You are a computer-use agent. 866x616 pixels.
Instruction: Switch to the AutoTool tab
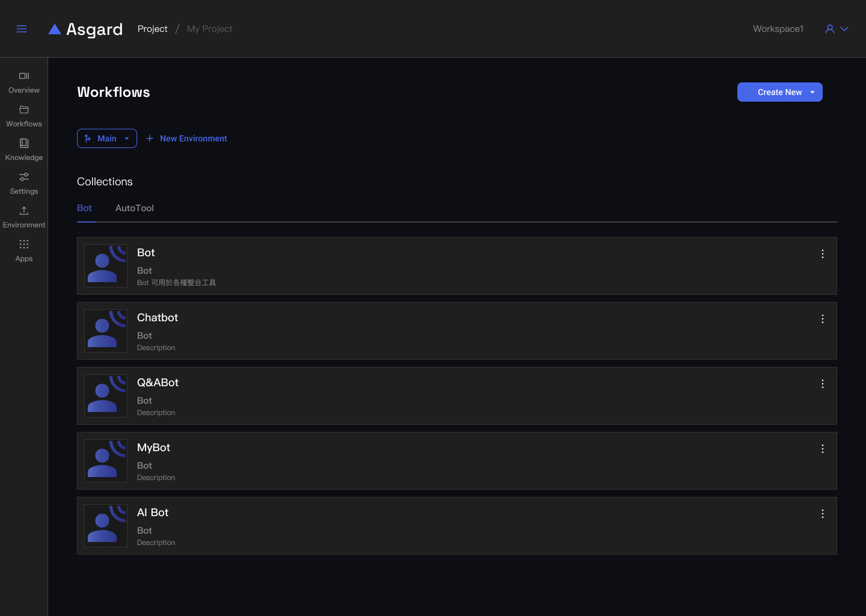pyautogui.click(x=135, y=208)
